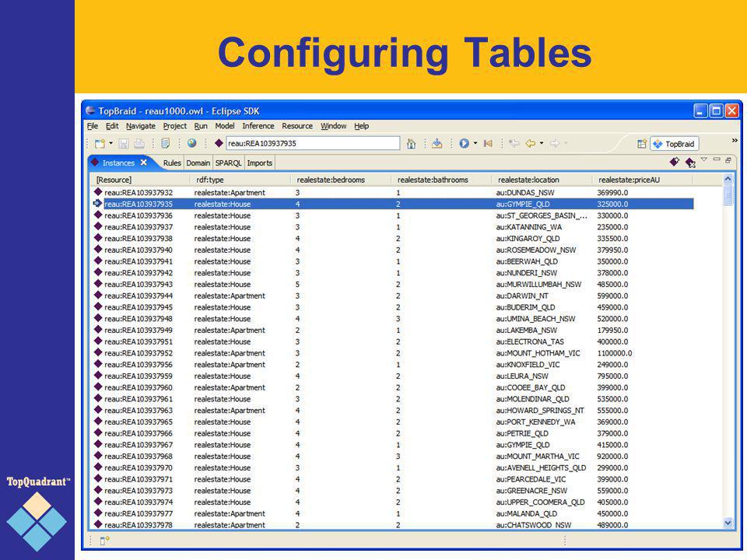
Task: Click the arrow icon on selected row REA103937935
Action: (98, 203)
